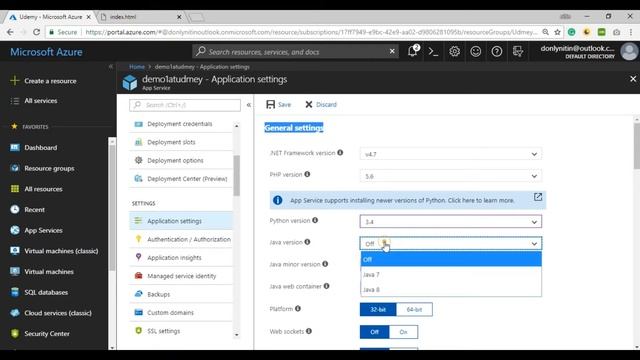This screenshot has width=640, height=360.
Task: Open Python info link in new window
Action: pos(538,197)
